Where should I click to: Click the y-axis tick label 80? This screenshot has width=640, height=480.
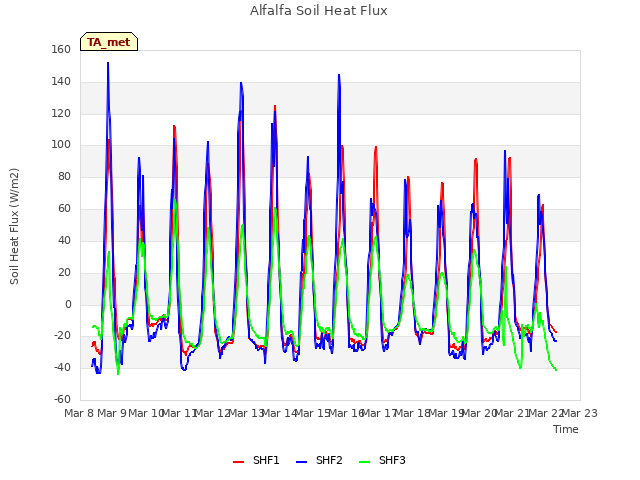(64, 177)
